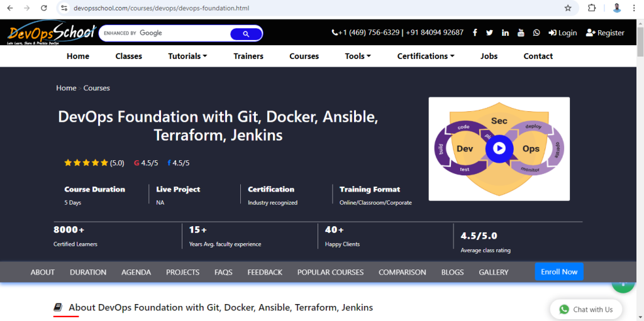Click the course title heading text
Viewport: 644px width, 321px height.
coord(218,126)
